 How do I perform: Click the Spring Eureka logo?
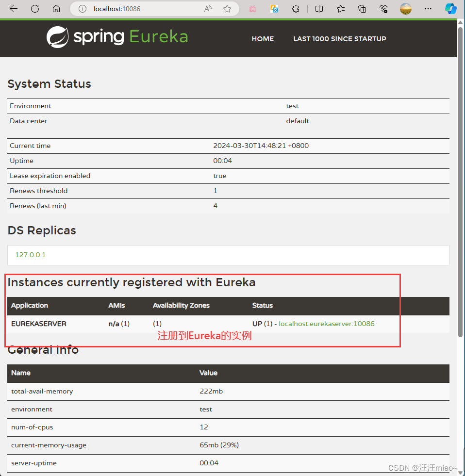[x=117, y=37]
